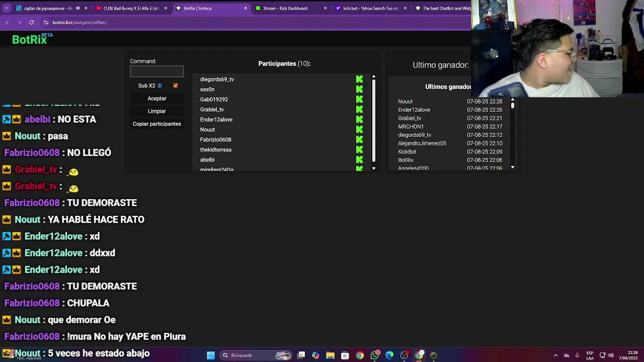Open Task View from the taskbar

point(301,355)
